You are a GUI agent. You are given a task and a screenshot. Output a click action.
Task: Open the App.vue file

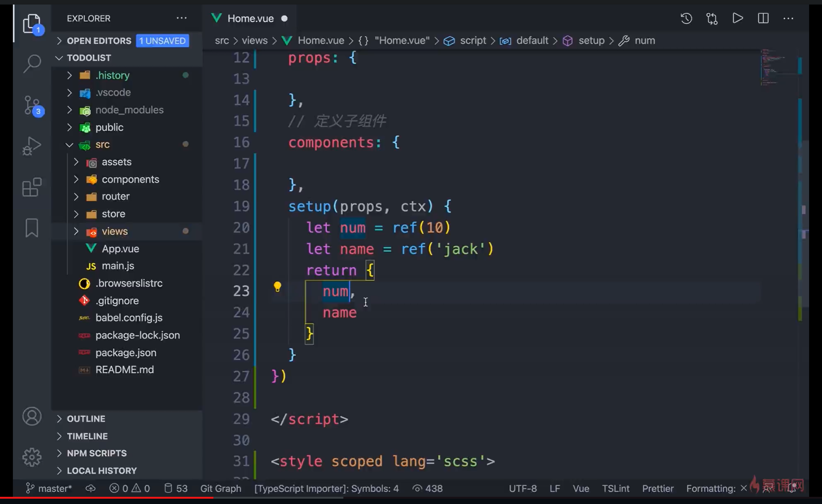(120, 249)
